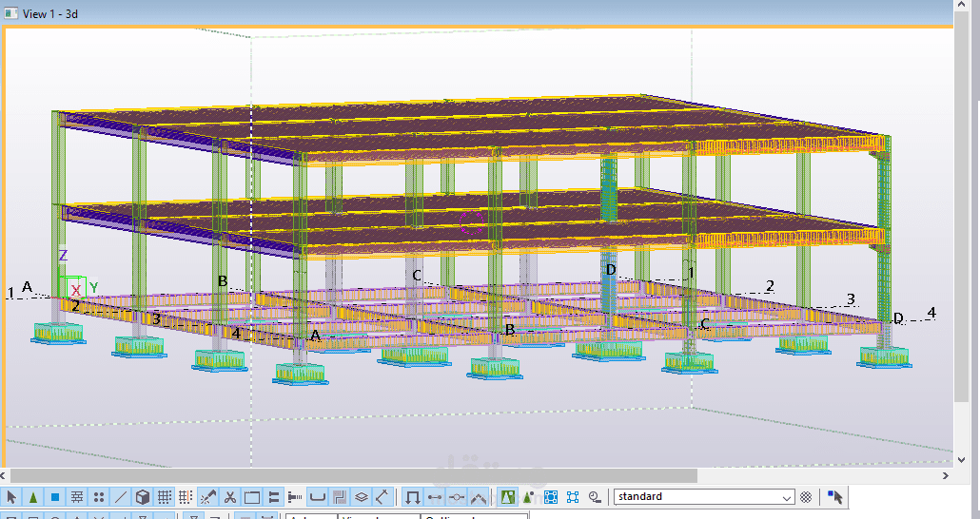Open the 'standard' selection filter dropdown
This screenshot has height=519, width=980.
(x=704, y=497)
